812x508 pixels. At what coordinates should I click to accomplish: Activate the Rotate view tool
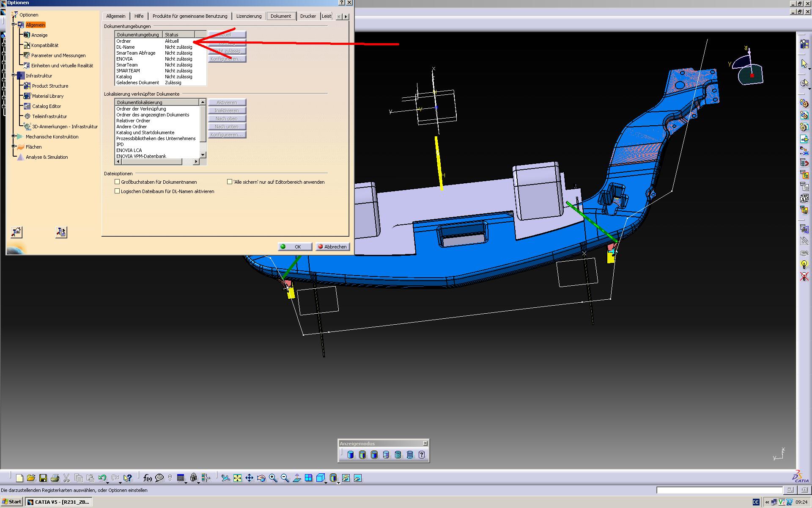click(261, 478)
